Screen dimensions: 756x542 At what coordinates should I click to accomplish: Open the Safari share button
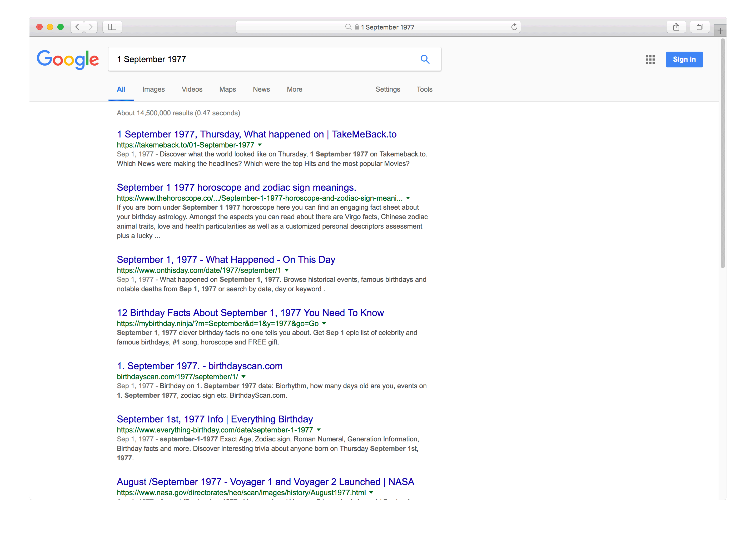tap(676, 27)
